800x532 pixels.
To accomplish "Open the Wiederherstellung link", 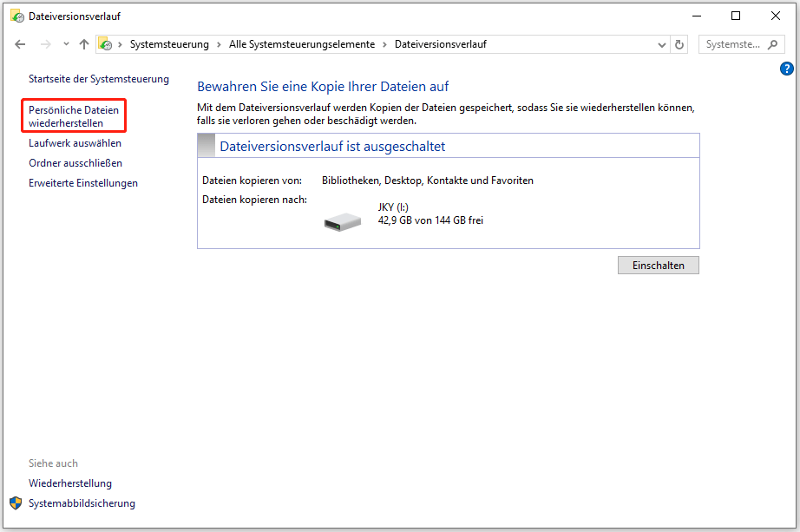I will pos(70,483).
